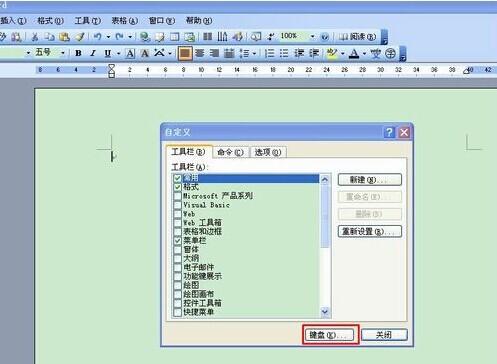Uncheck the 常用 toolbar checkbox

[x=177, y=178]
